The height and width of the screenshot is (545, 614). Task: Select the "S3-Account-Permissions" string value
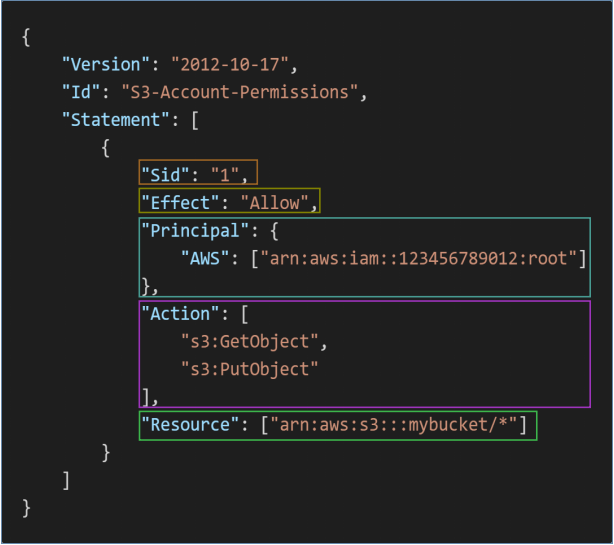(x=238, y=92)
